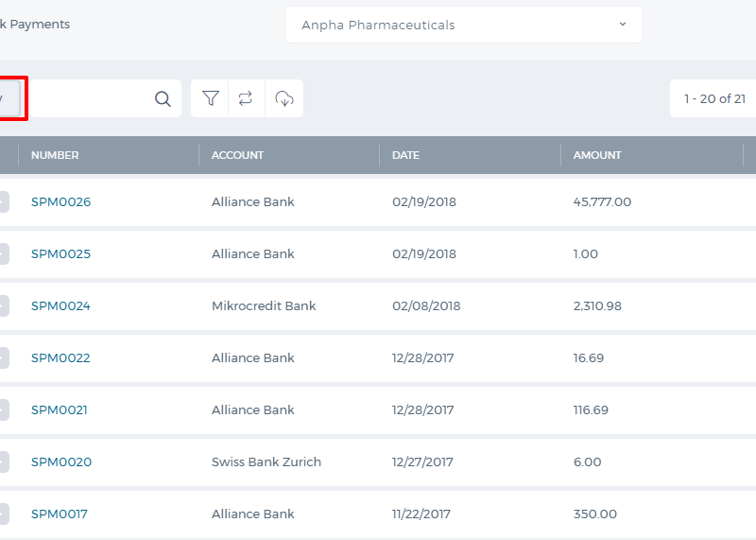Screen dimensions: 756x540
Task: Open payment SPM0017 link
Action: point(60,514)
